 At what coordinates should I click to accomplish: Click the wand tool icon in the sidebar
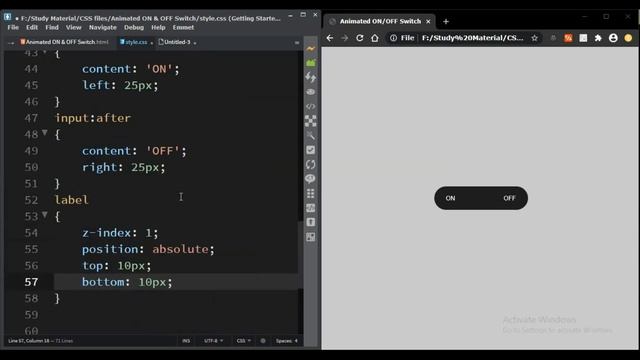pos(311,136)
